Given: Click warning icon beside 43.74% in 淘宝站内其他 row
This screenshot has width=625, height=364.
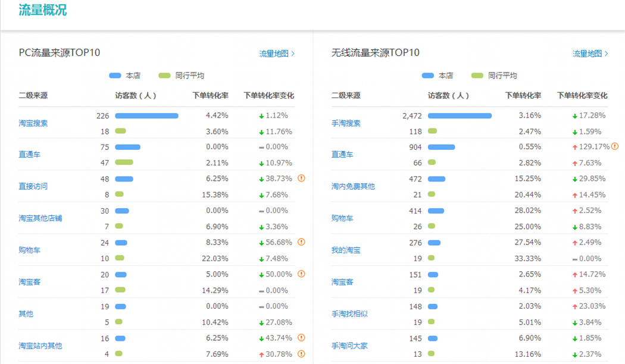Looking at the screenshot, I should (301, 338).
